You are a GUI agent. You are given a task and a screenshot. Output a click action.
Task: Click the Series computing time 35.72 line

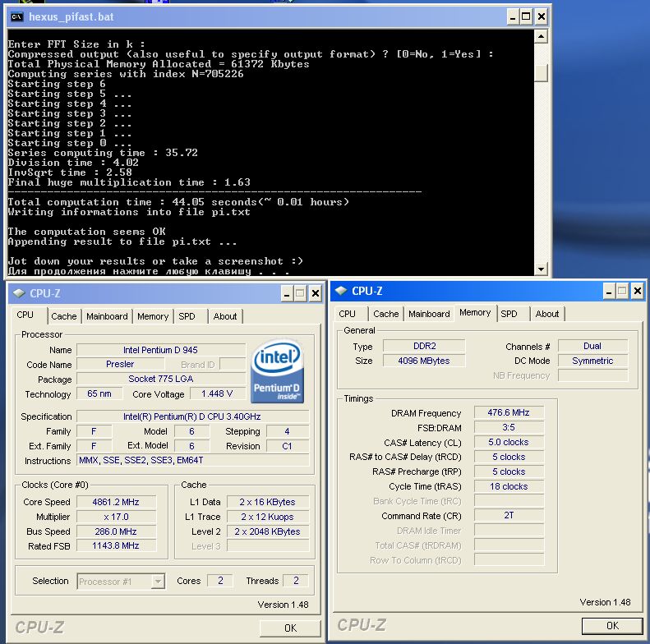[x=103, y=153]
